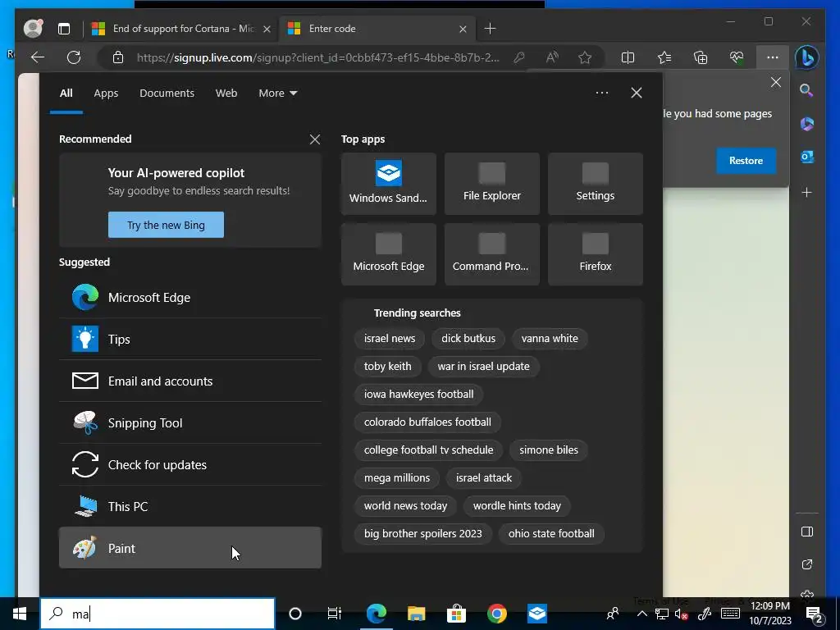Open Windows Start menu
Screen dimensions: 840x630
tap(20, 614)
